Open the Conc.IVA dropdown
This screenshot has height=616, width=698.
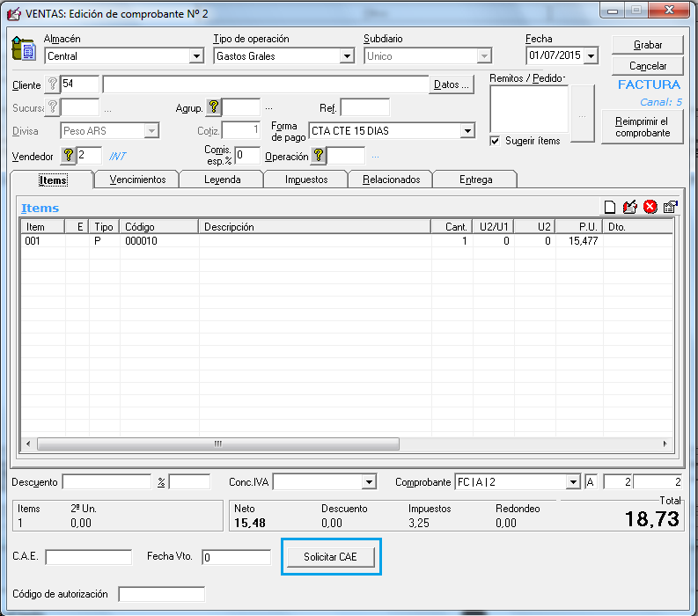[x=368, y=482]
